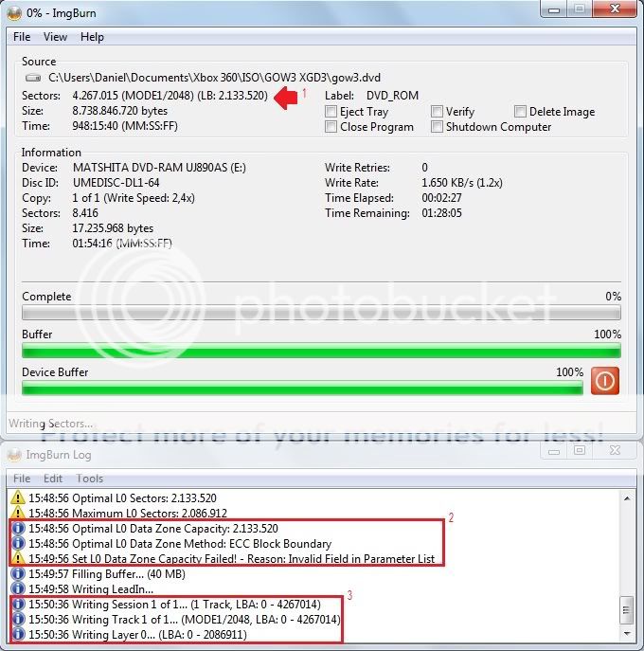Enable the Eject Tray checkbox
Viewport: 644px width, 651px height.
coord(331,111)
